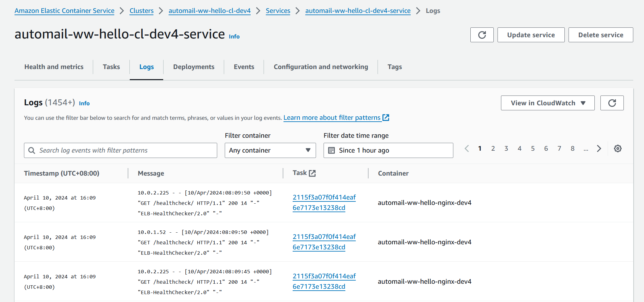Screen dimensions: 644x302
Task: Click the Task column external link icon
Action: [x=312, y=173]
